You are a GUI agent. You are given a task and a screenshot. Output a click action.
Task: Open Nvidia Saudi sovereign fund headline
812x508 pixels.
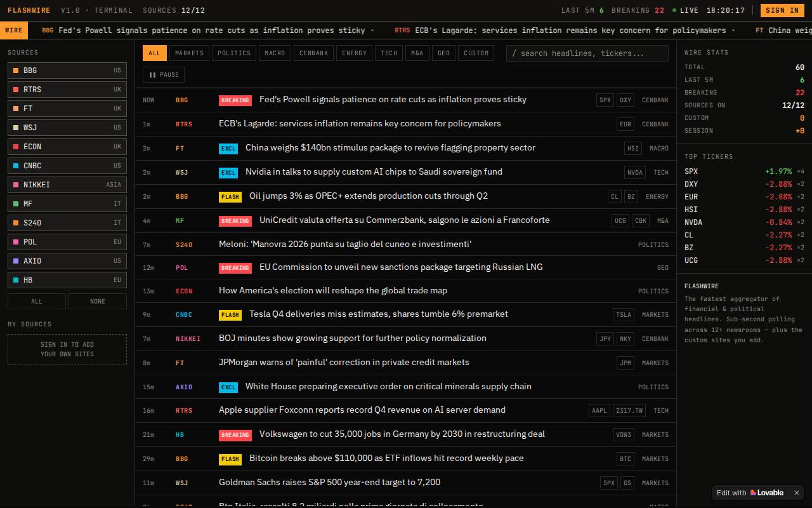point(374,171)
